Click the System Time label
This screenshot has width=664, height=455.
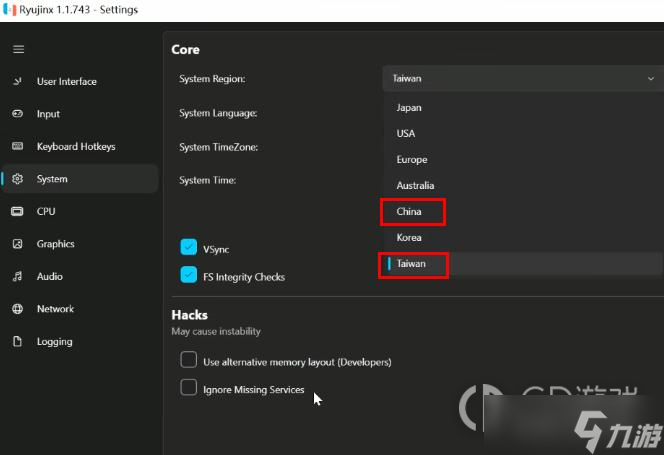pyautogui.click(x=208, y=180)
